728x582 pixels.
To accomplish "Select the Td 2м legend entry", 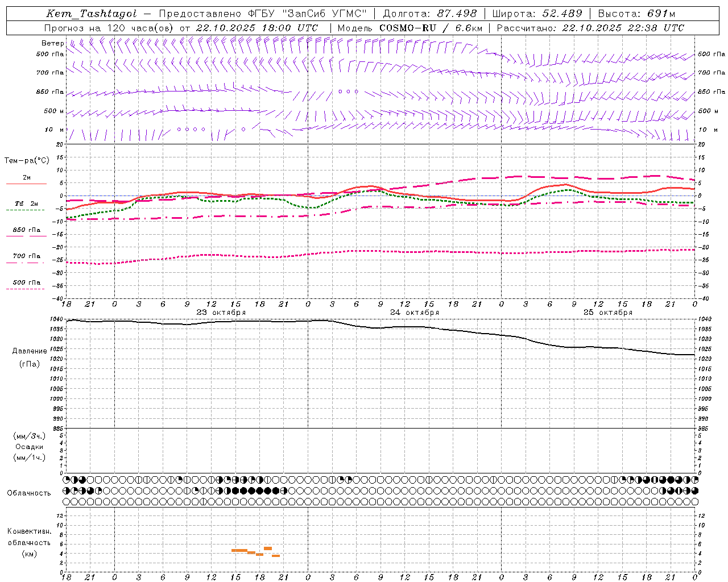I will coord(26,203).
